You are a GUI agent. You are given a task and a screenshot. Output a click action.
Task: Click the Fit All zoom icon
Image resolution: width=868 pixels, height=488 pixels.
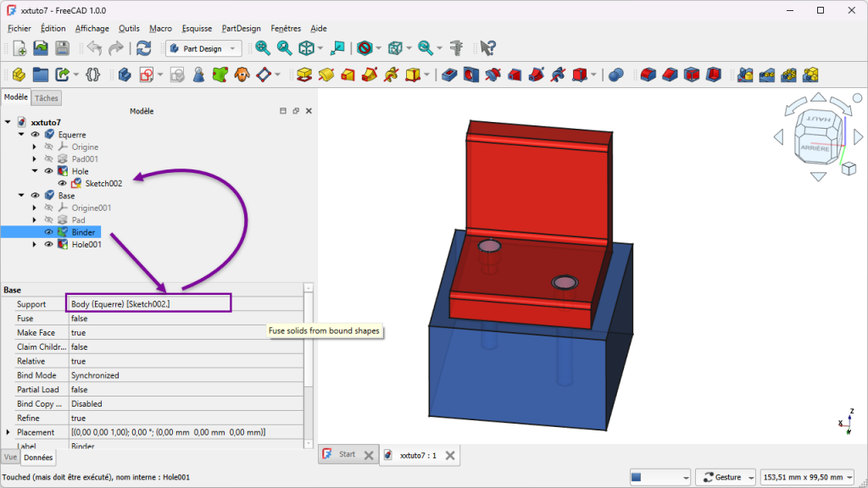[x=263, y=48]
